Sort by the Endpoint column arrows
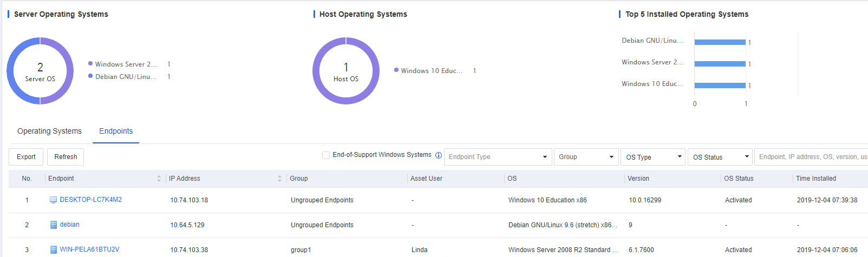Image resolution: width=868 pixels, height=257 pixels. [159, 179]
